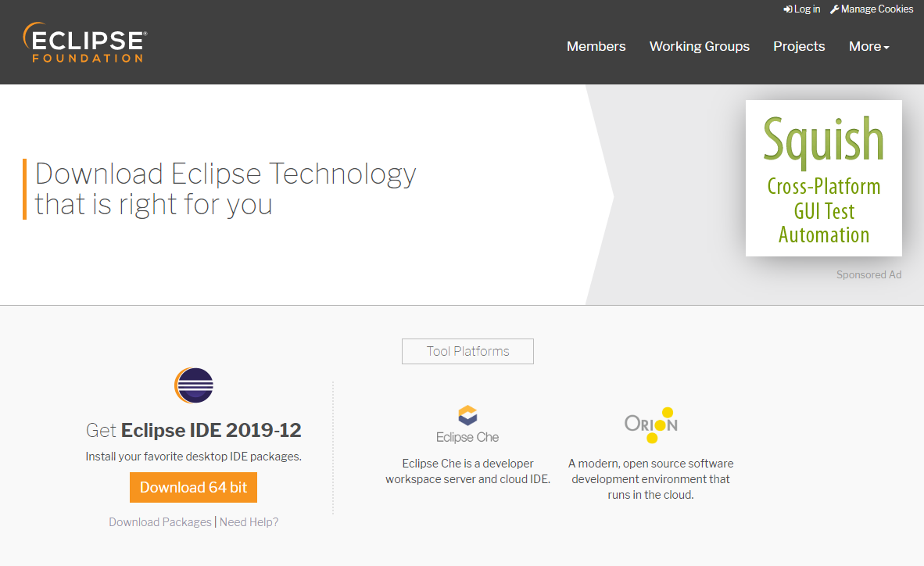This screenshot has width=924, height=566.
Task: Click the Log in link
Action: 801,9
